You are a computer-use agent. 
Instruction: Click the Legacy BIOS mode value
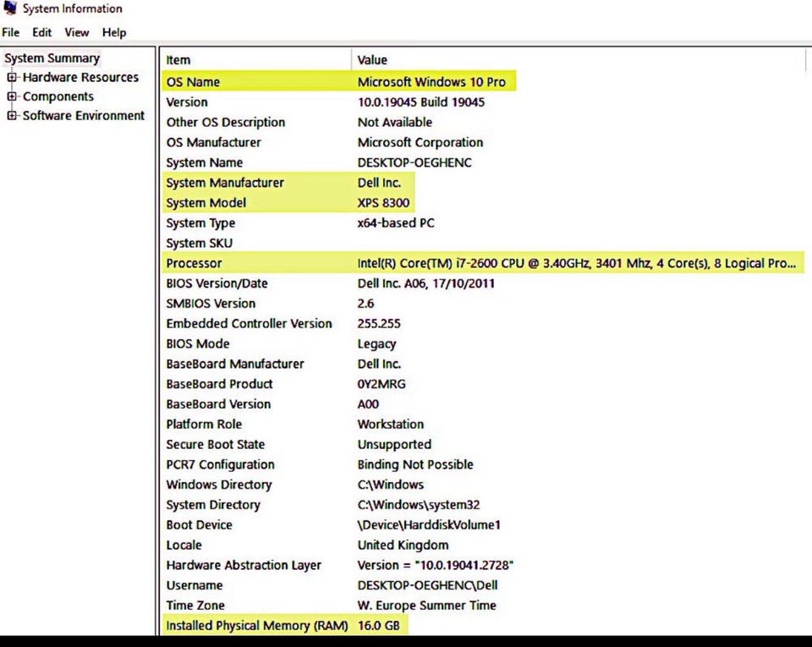pyautogui.click(x=376, y=343)
